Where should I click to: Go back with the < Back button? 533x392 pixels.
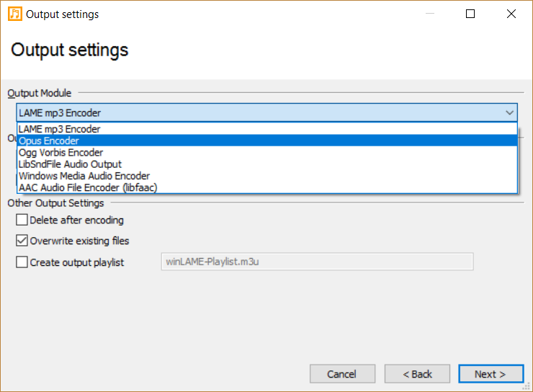(x=417, y=374)
